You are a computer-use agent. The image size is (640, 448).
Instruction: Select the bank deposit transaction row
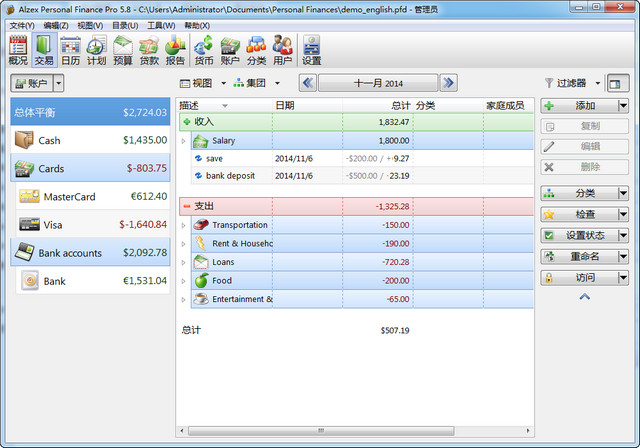(362, 176)
